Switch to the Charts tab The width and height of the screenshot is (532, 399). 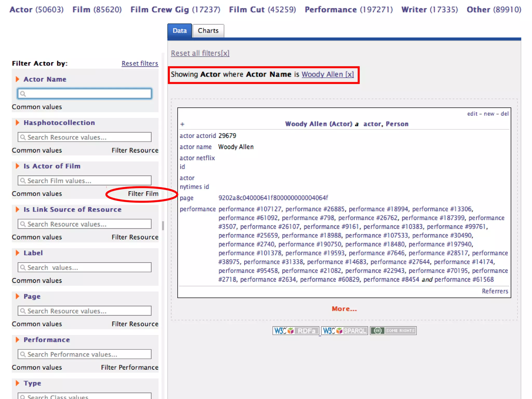(x=208, y=31)
